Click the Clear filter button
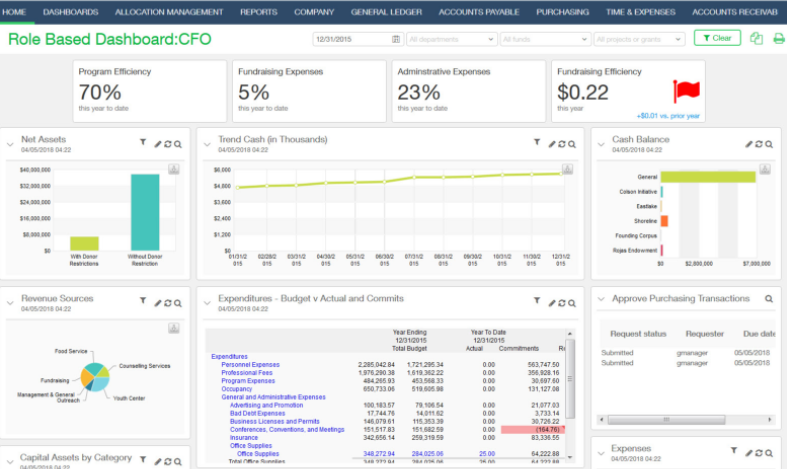The image size is (787, 469). 717,38
